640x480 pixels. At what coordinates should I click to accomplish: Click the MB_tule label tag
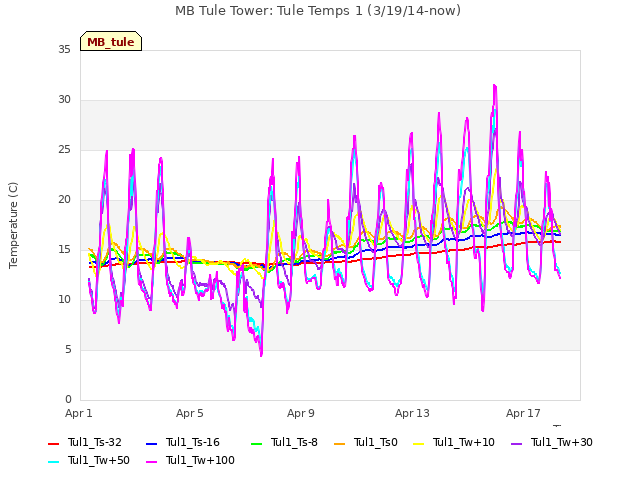coord(111,41)
